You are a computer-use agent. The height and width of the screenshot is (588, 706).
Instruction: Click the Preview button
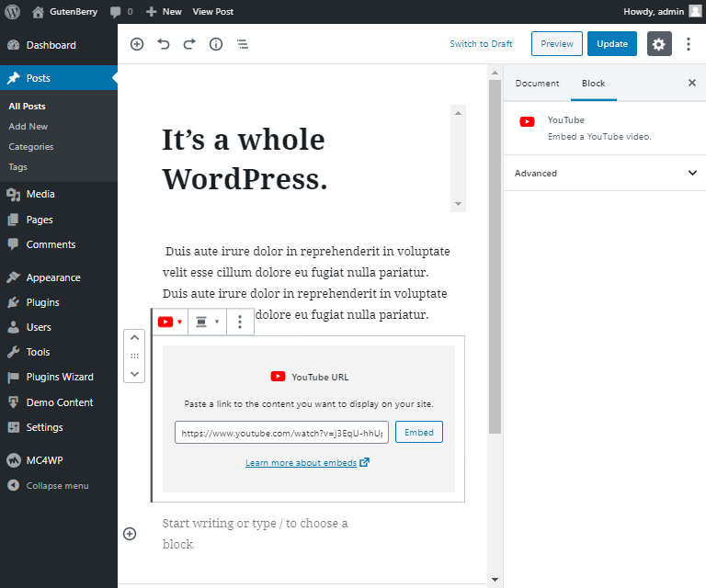(557, 43)
